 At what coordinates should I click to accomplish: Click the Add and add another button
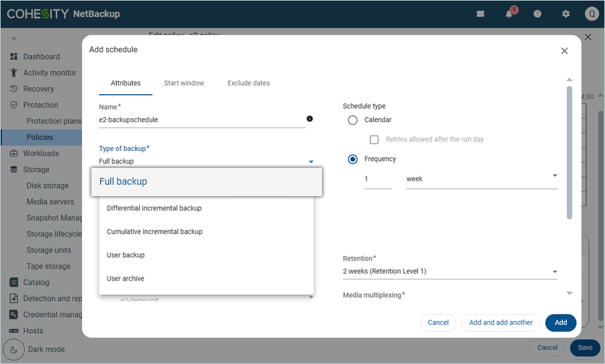pyautogui.click(x=501, y=322)
